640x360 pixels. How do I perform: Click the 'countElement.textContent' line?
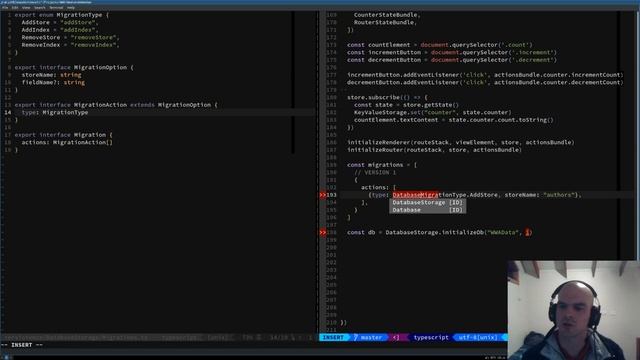point(453,120)
